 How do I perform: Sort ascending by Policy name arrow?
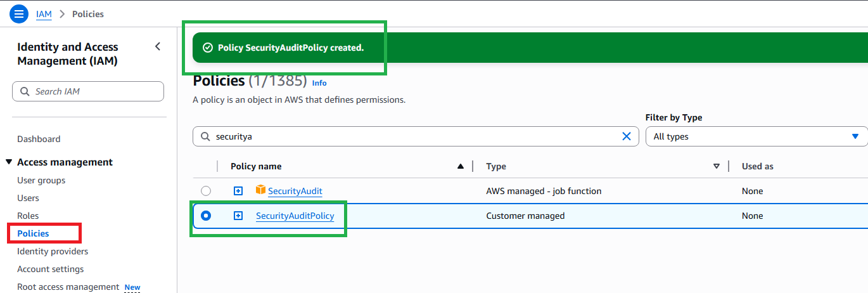click(x=461, y=166)
